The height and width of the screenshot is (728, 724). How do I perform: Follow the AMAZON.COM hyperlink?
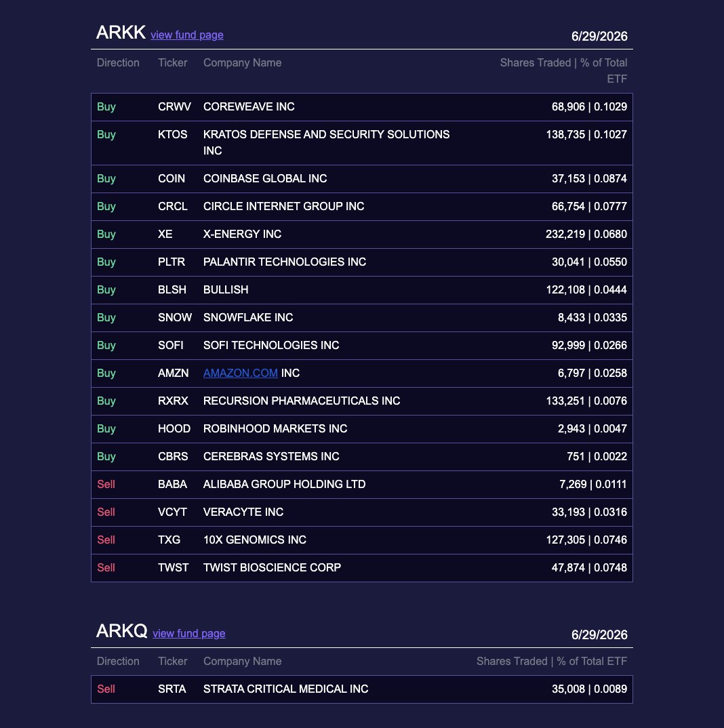click(241, 373)
